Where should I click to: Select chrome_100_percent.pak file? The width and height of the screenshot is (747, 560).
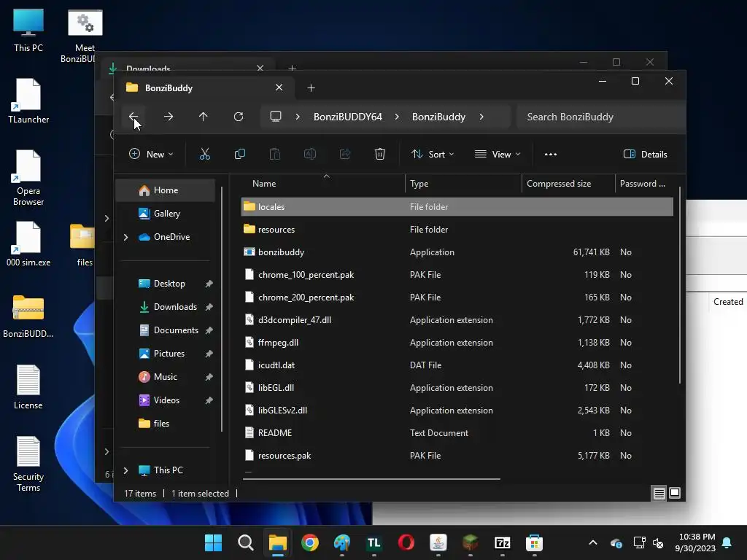click(457, 275)
